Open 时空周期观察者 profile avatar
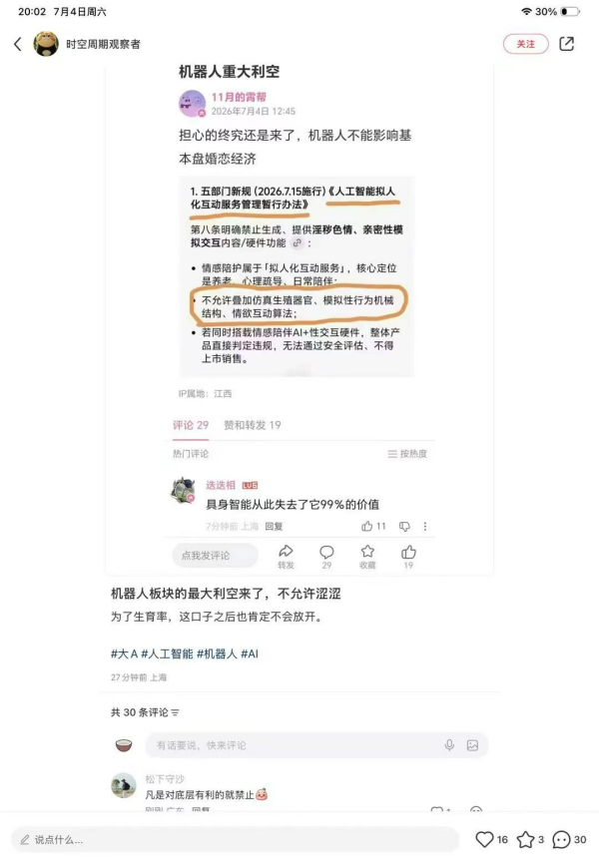 click(x=46, y=44)
